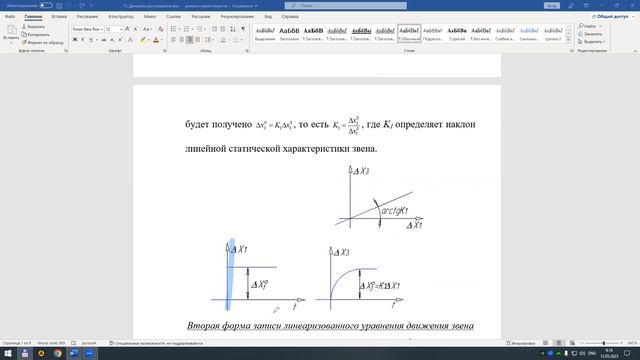The height and width of the screenshot is (360, 640).
Task: Click the Фокусировка focus mode button
Action: coord(520,343)
